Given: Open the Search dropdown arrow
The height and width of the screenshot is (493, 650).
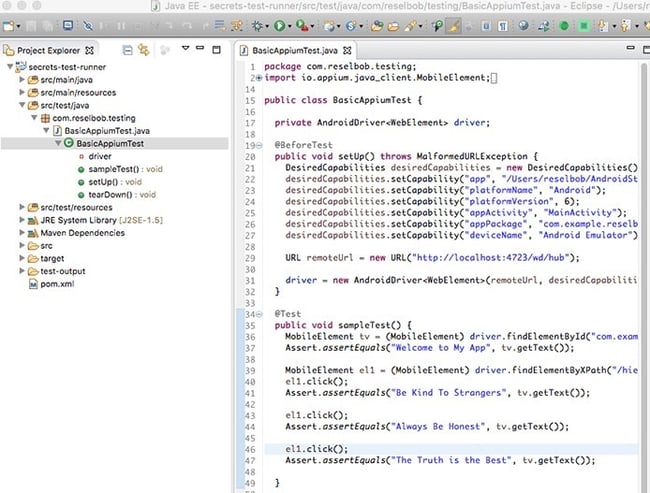Looking at the screenshot, I should (x=420, y=27).
